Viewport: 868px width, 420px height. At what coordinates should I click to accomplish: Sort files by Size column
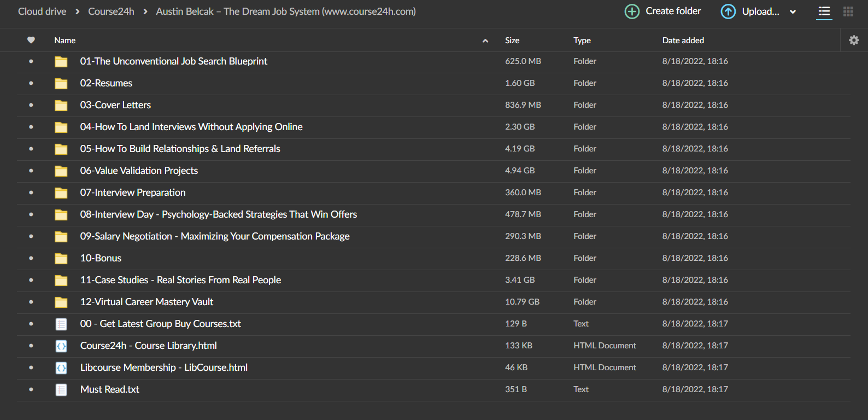pos(512,40)
